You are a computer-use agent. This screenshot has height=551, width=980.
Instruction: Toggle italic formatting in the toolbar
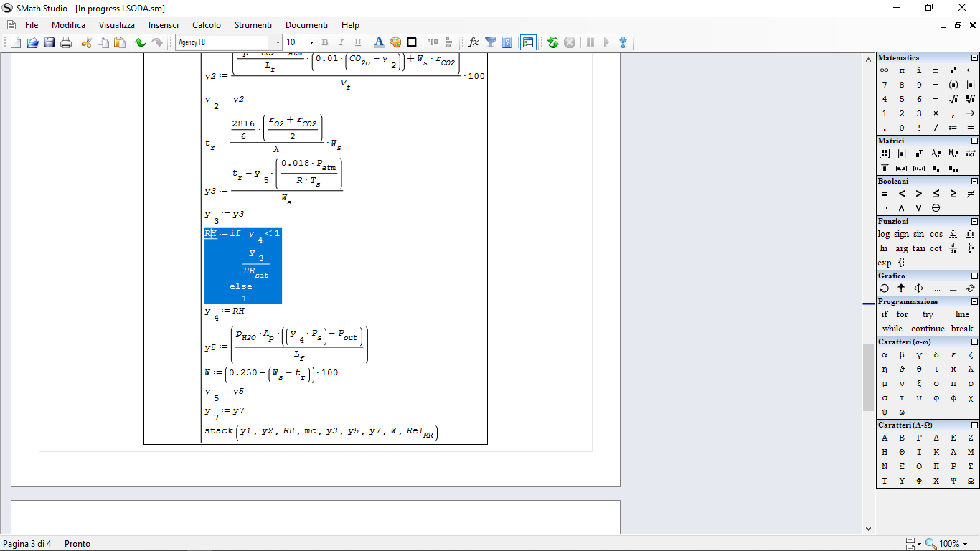(x=341, y=42)
